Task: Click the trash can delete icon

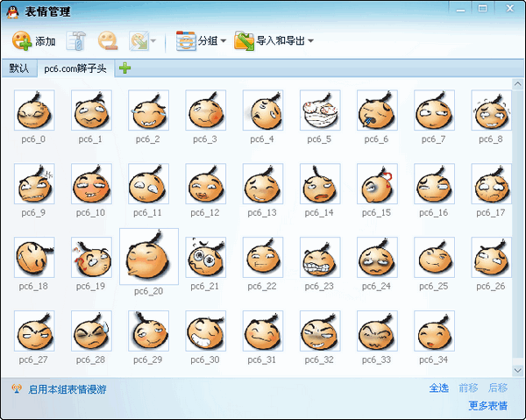Action: click(x=77, y=41)
